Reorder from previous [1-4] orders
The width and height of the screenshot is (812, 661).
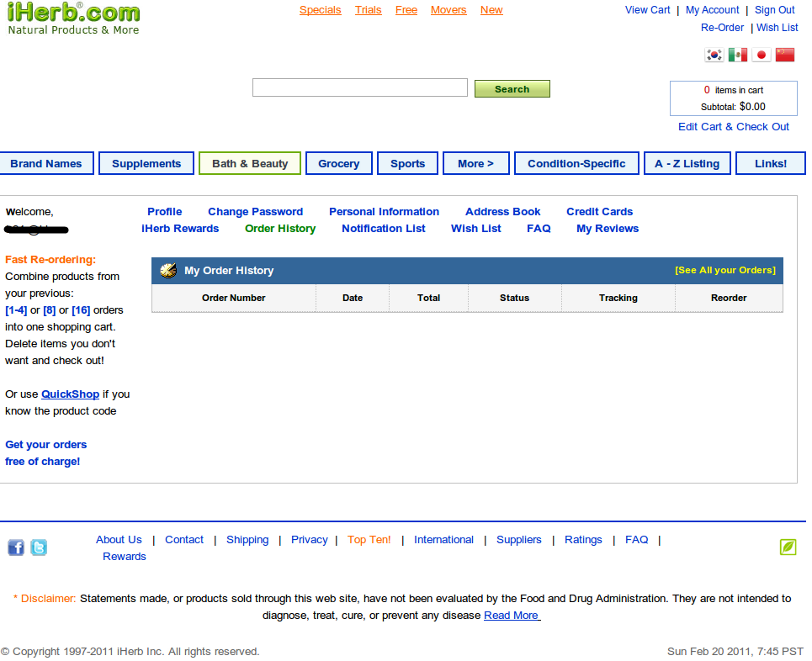pyautogui.click(x=16, y=310)
